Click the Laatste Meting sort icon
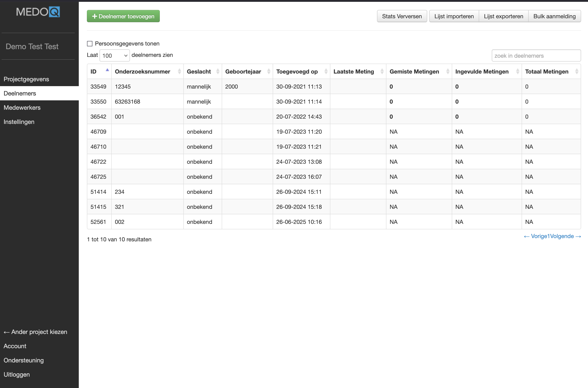Image resolution: width=588 pixels, height=388 pixels. [x=382, y=72]
